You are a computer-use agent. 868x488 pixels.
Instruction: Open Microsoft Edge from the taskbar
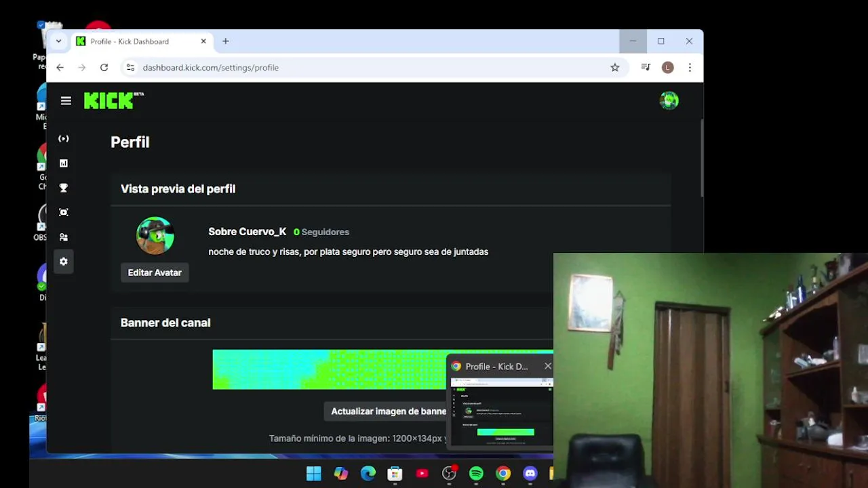368,474
